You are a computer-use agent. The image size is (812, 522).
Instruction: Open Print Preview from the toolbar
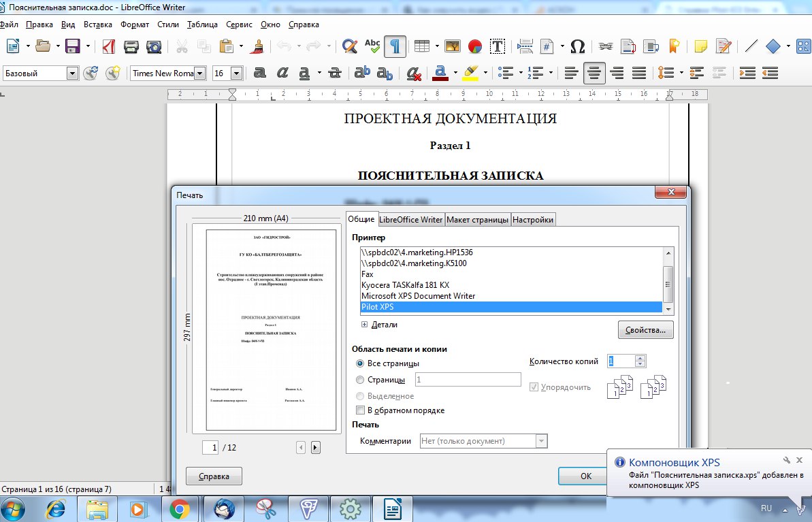pos(154,46)
